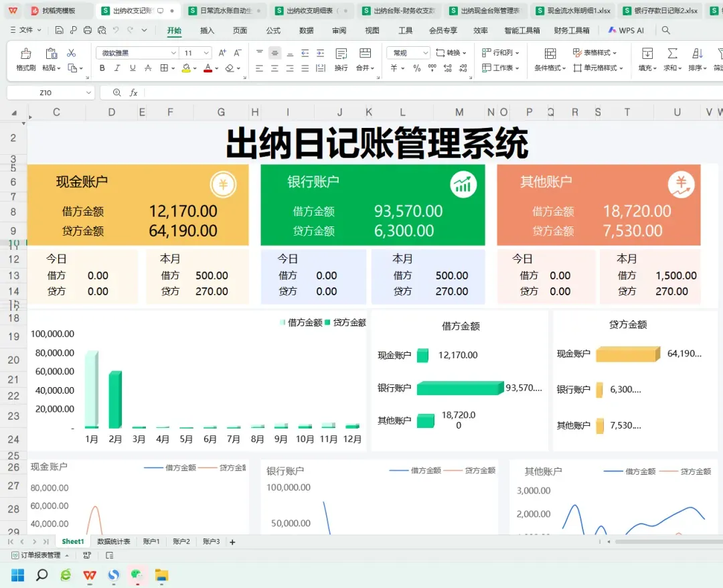Select column header D
The width and height of the screenshot is (723, 588).
[x=112, y=112]
